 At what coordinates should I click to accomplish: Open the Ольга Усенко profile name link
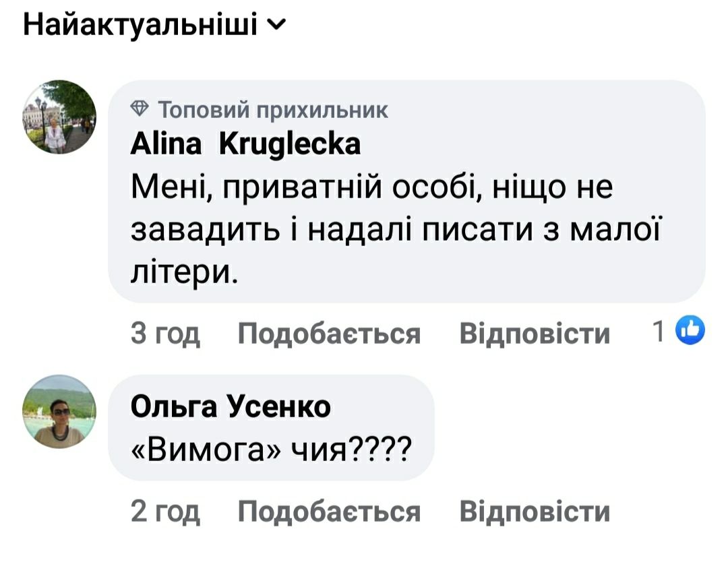click(x=231, y=406)
